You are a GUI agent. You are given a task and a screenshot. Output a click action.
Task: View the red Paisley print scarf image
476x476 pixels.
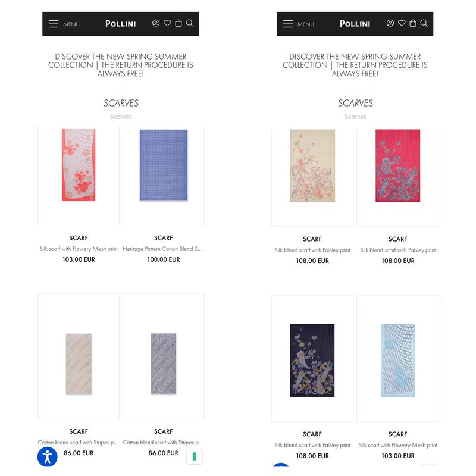coord(397,165)
